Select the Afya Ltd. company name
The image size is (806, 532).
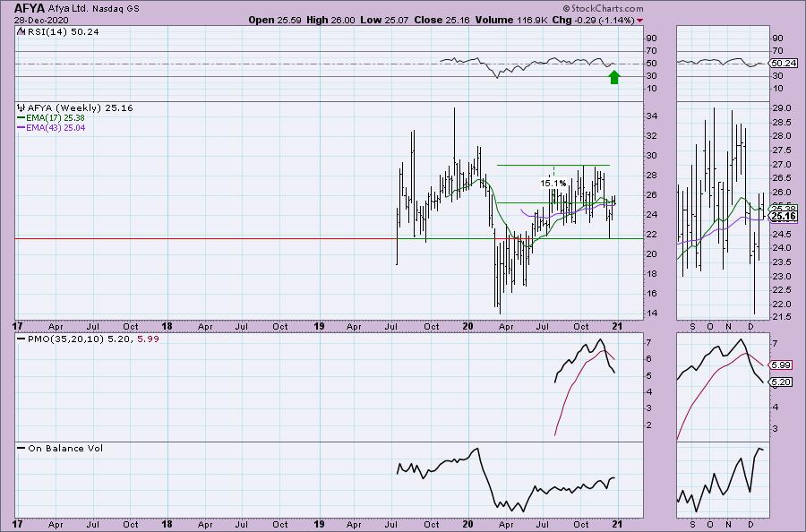tap(68, 9)
